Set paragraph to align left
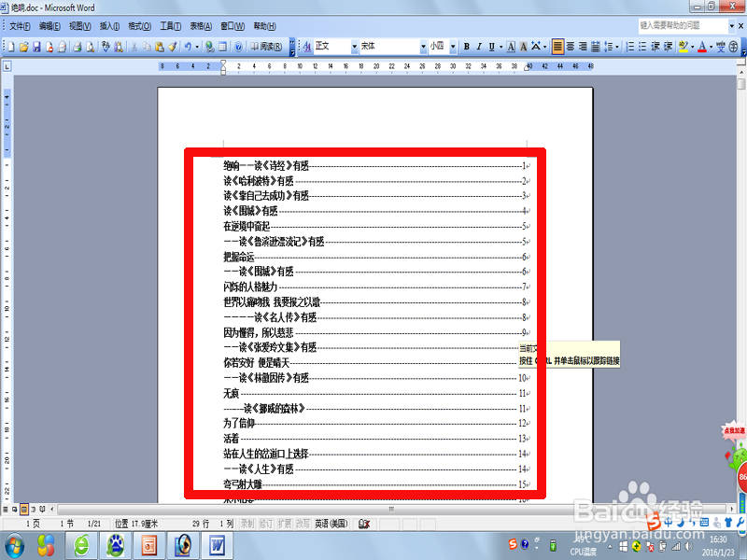The height and width of the screenshot is (560, 747). click(x=557, y=47)
